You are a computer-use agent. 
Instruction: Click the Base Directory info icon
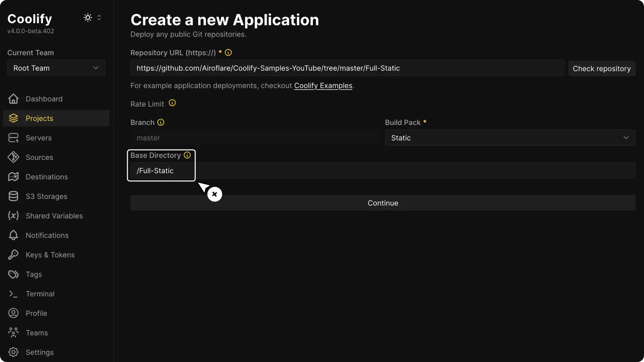pos(187,155)
